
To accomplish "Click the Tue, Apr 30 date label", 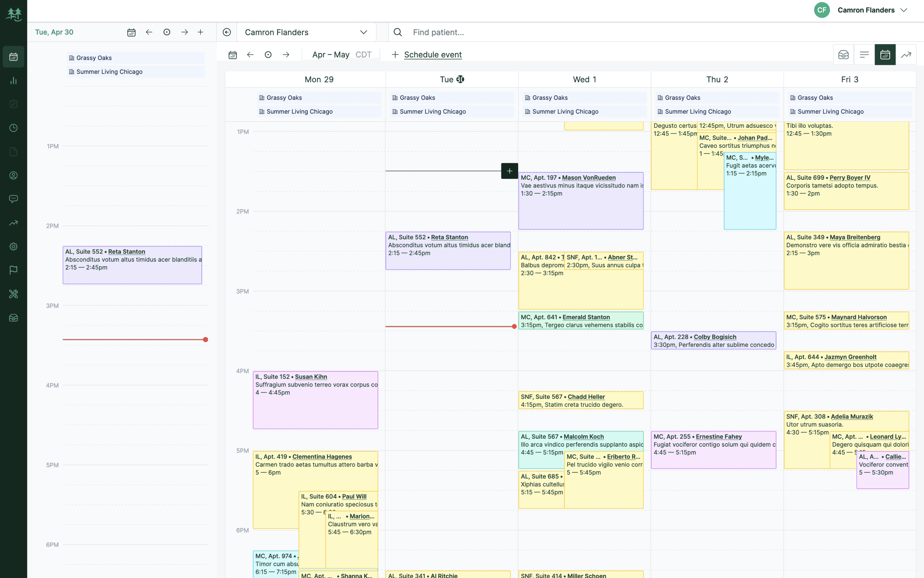I will 54,32.
